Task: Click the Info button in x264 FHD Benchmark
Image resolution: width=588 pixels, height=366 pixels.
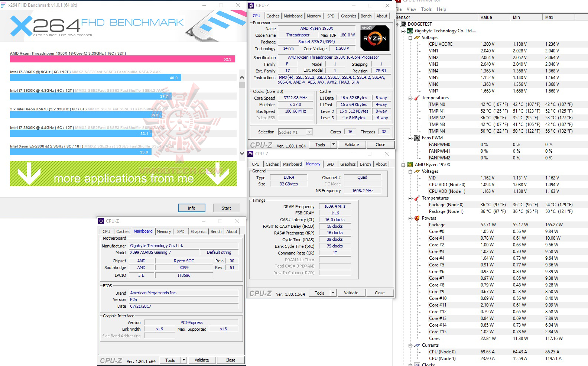Action: (x=192, y=208)
